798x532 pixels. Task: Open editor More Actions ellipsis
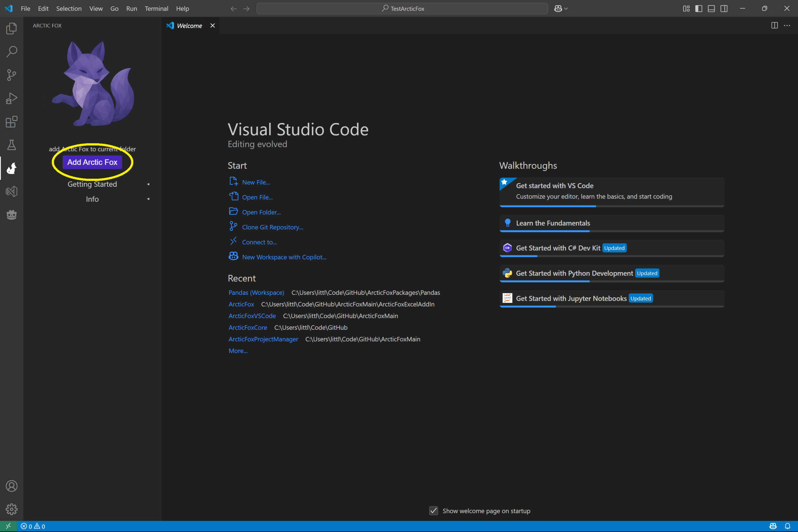(787, 26)
